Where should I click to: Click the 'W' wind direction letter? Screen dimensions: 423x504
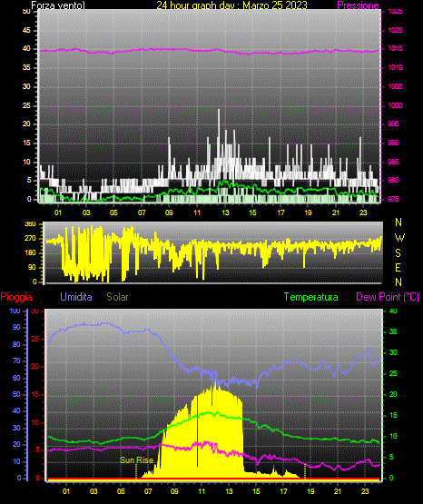pyautogui.click(x=399, y=238)
